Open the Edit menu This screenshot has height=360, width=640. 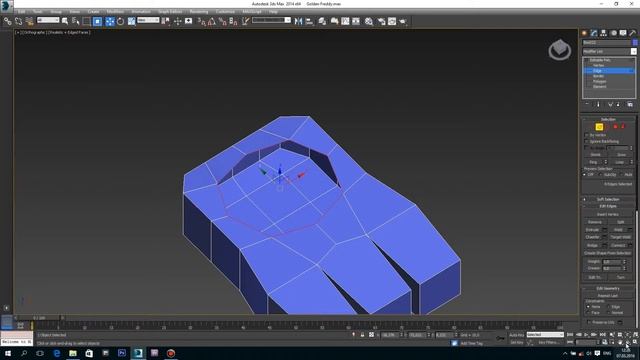tap(21, 12)
